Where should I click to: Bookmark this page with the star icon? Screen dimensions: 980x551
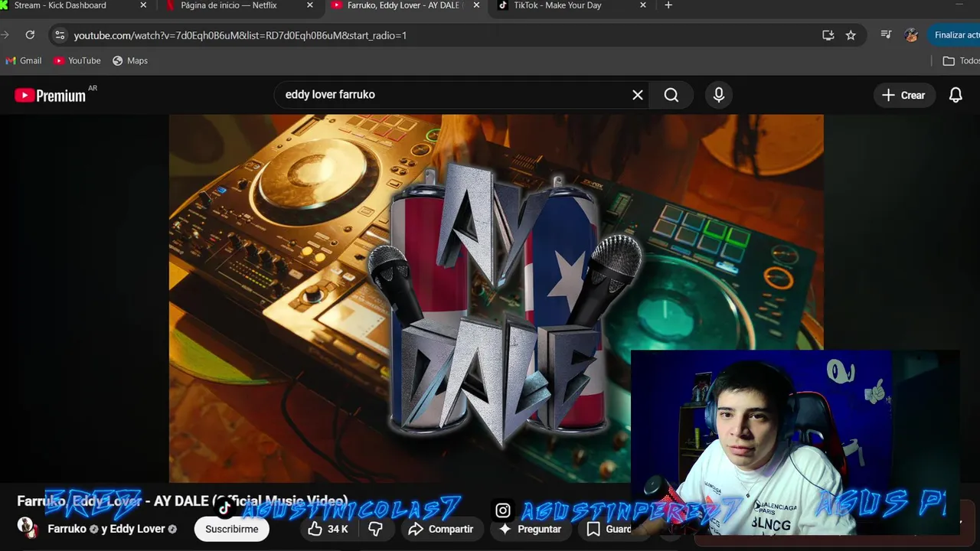(851, 35)
